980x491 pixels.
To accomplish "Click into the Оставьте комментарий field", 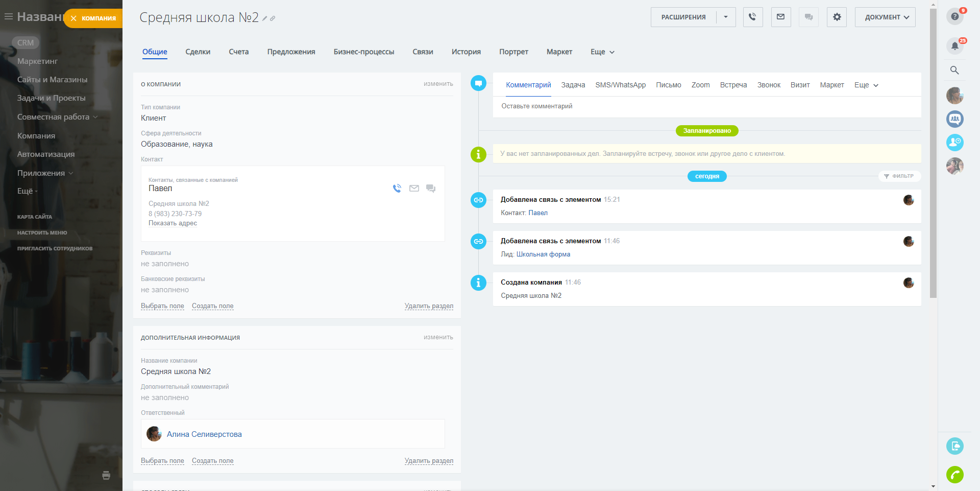I will click(x=706, y=106).
